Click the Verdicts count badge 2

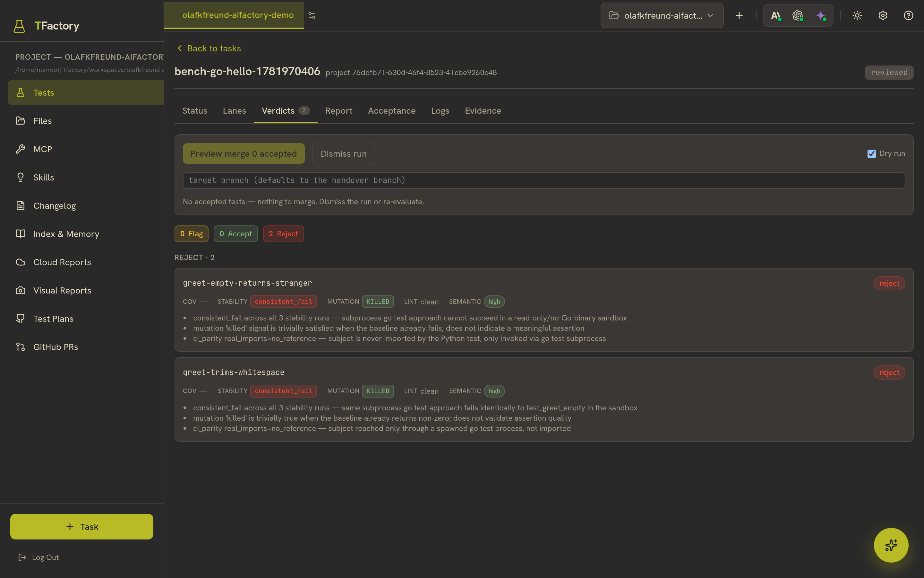pos(304,110)
